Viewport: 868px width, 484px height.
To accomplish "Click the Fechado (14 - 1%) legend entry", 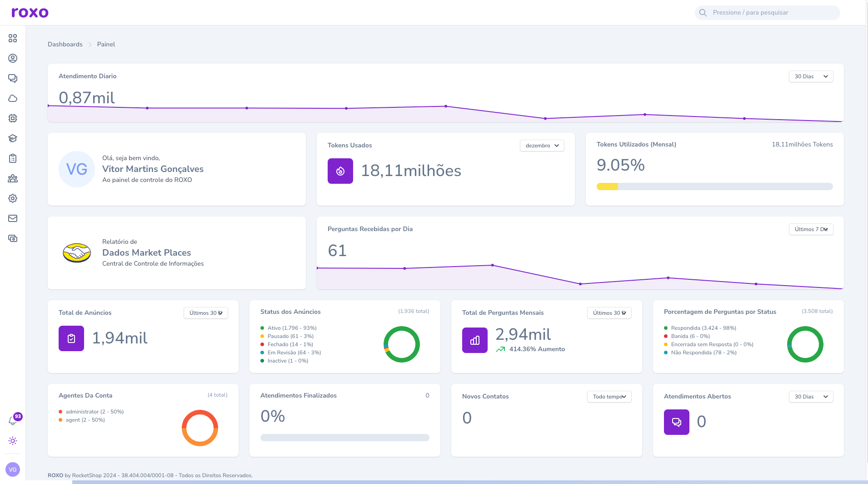I will point(287,344).
